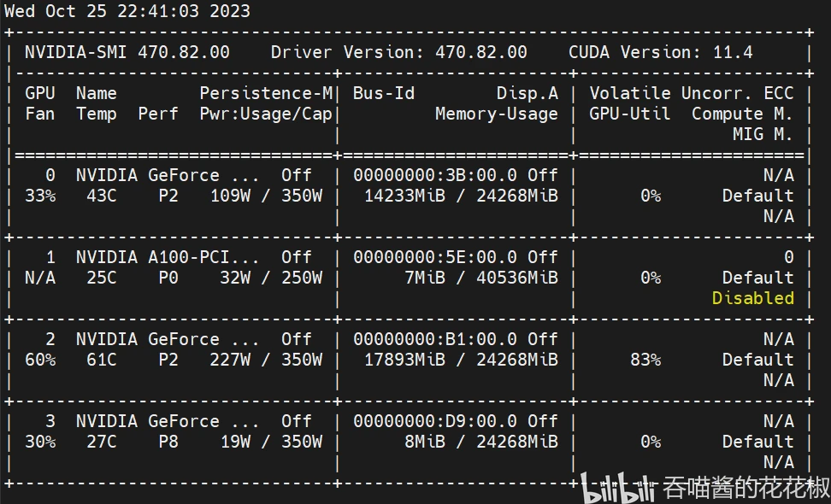Click bus id 00000000:3B:00.0
Screen dimensions: 831x504
[x=435, y=175]
